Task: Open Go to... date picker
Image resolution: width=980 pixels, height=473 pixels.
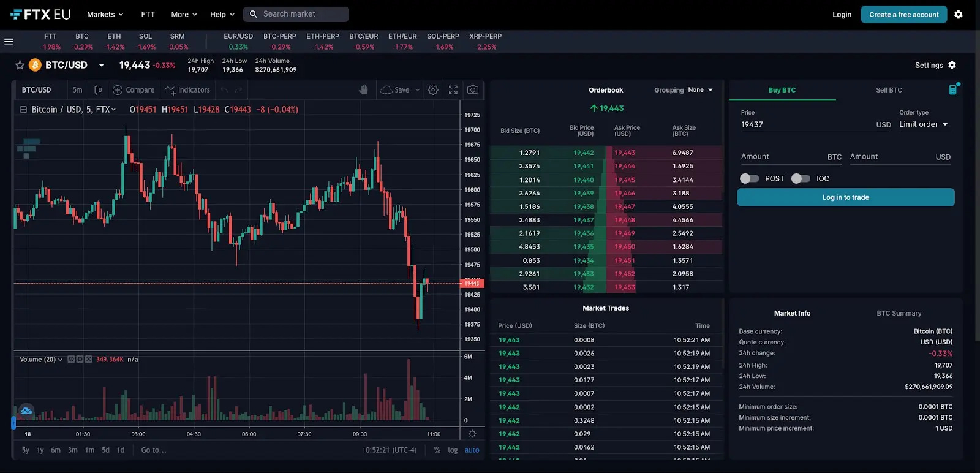Action: pyautogui.click(x=153, y=450)
